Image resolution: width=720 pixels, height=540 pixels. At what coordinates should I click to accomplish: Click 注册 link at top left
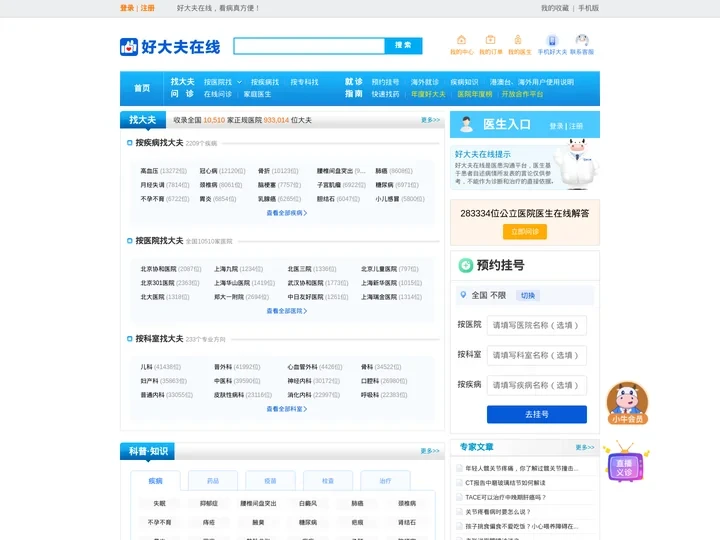click(x=147, y=8)
